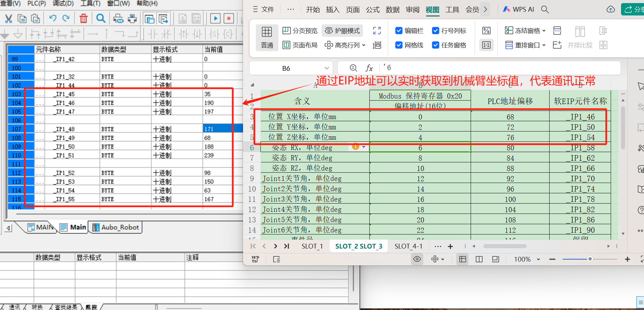Click the red stop button icon

coord(229,19)
